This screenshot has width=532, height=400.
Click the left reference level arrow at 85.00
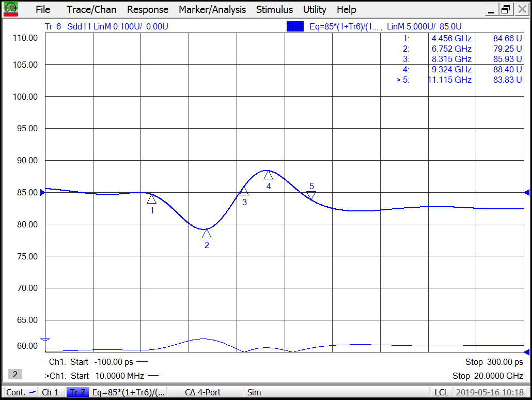43,192
